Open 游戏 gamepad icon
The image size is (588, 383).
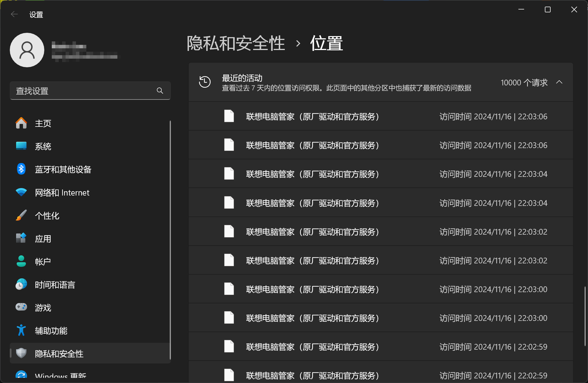tap(21, 307)
